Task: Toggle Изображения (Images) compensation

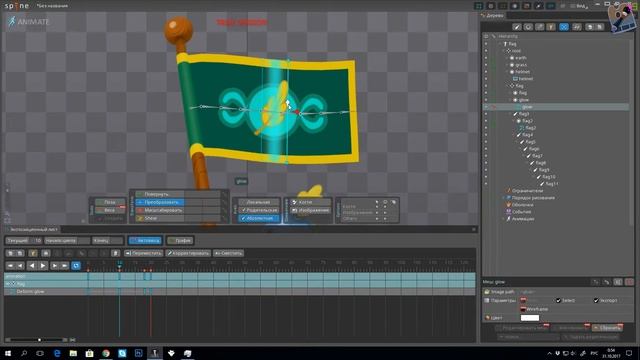Action: 311,210
